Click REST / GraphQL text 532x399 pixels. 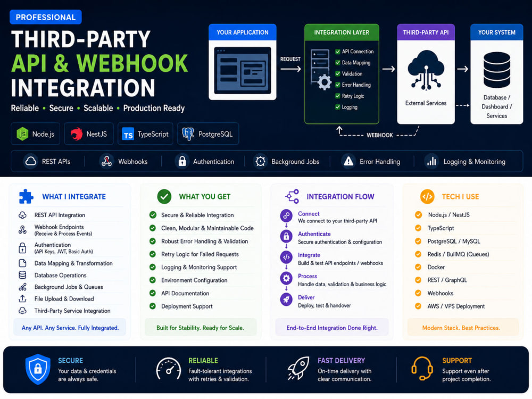click(447, 280)
